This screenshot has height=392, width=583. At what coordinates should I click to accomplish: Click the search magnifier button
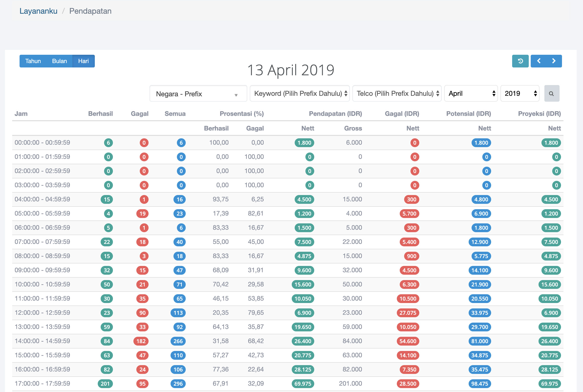[551, 94]
